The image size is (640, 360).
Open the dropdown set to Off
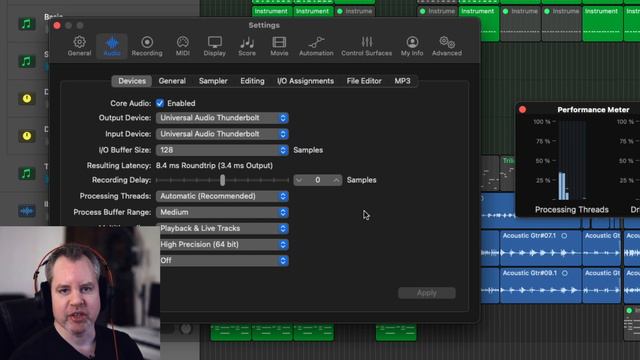224,260
